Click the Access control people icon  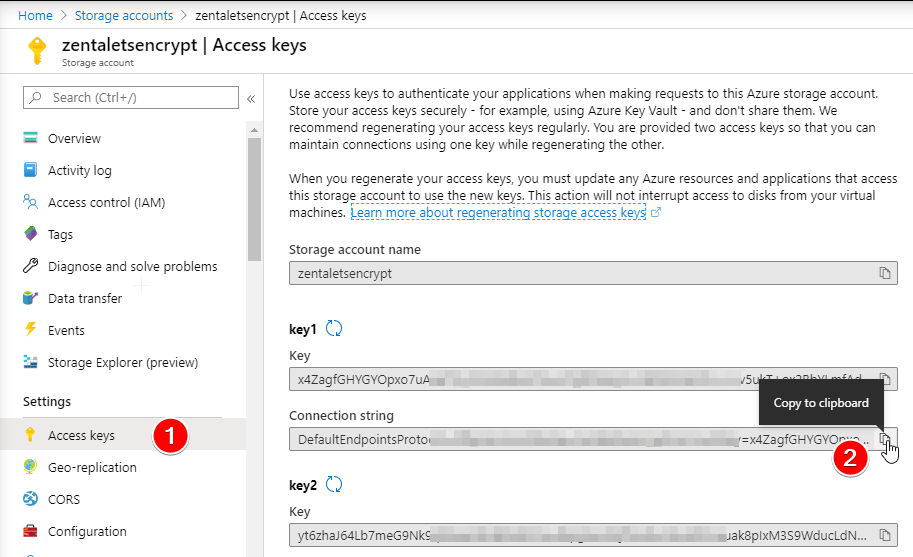[x=30, y=201]
